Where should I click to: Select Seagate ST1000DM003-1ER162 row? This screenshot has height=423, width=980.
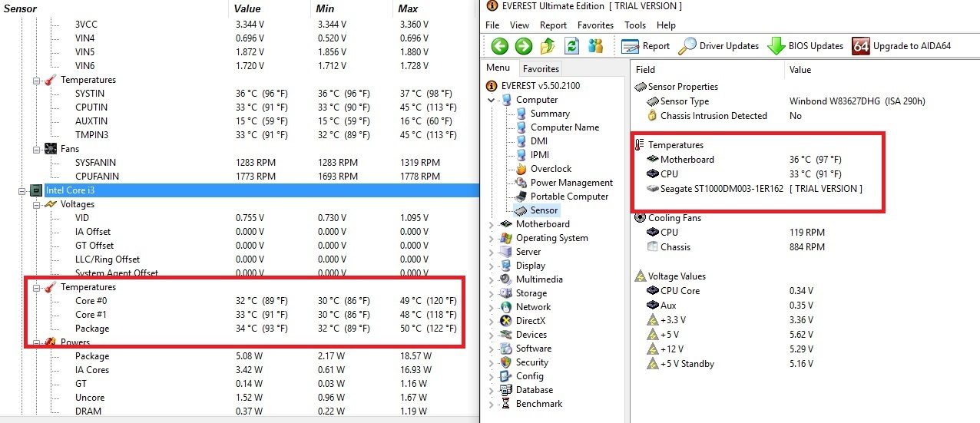pyautogui.click(x=757, y=189)
